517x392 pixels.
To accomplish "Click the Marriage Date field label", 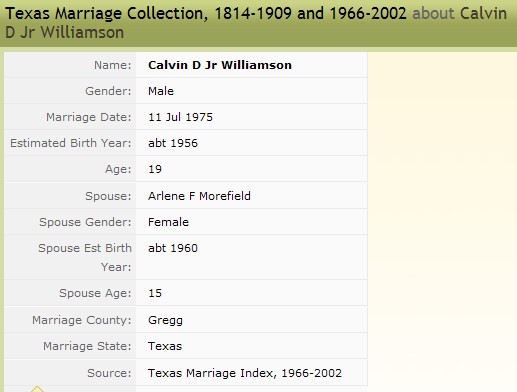I will coord(89,117).
